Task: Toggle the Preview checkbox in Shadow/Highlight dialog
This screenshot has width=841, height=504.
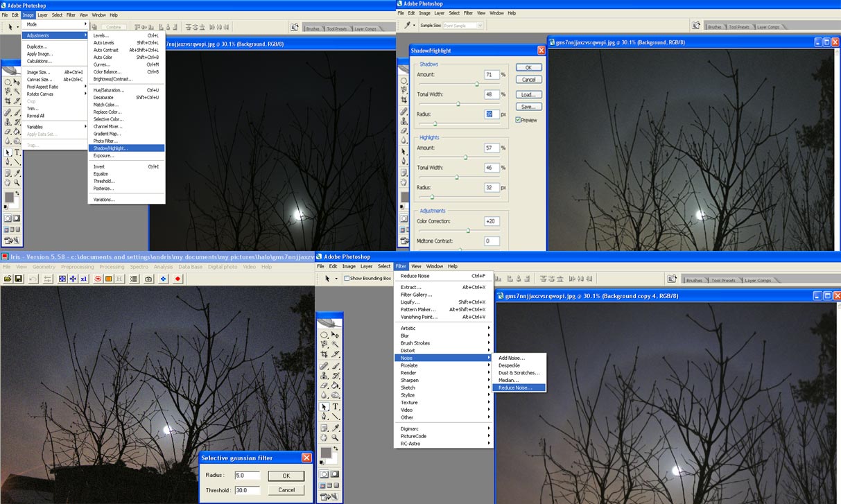Action: click(x=518, y=120)
